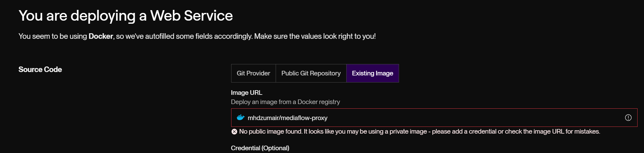Switch to the Git Provider tab
Image resolution: width=644 pixels, height=153 pixels.
(254, 73)
